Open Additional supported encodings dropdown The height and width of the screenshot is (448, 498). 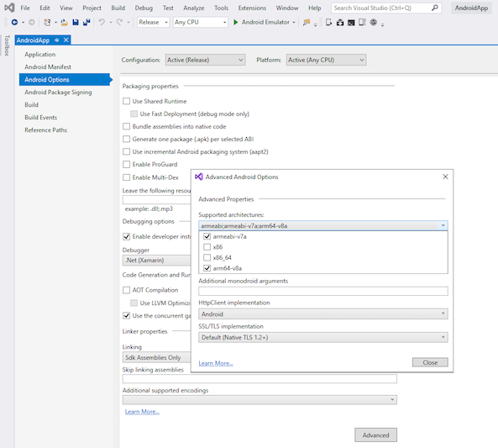point(259,400)
